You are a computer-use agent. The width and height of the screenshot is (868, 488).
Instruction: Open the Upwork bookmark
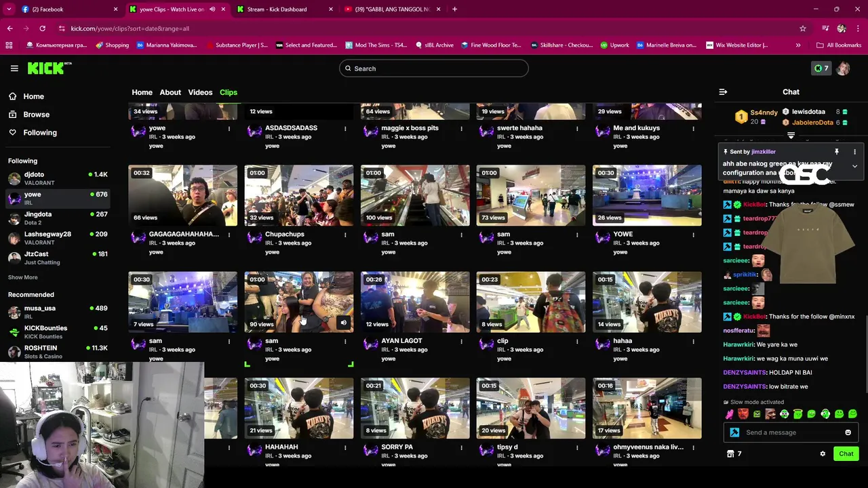click(614, 45)
